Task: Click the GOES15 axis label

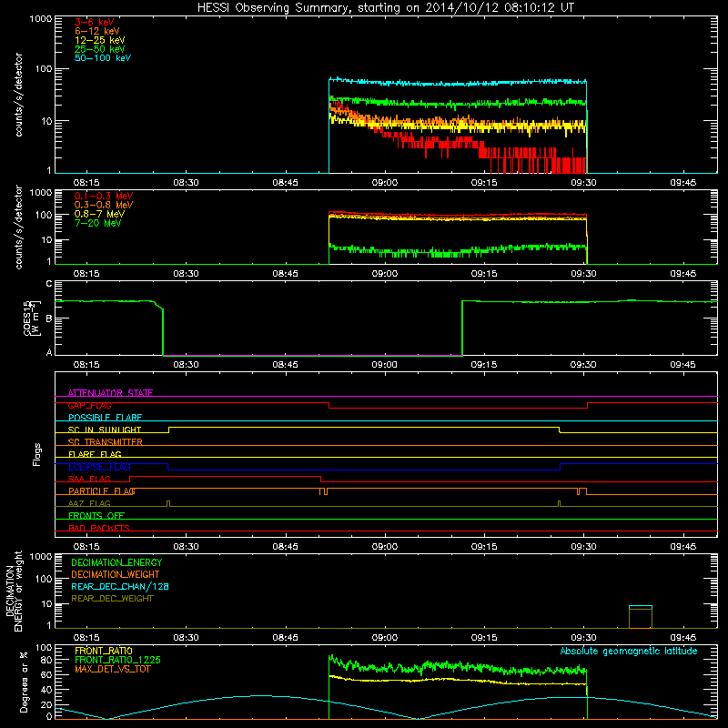Action: click(x=32, y=318)
